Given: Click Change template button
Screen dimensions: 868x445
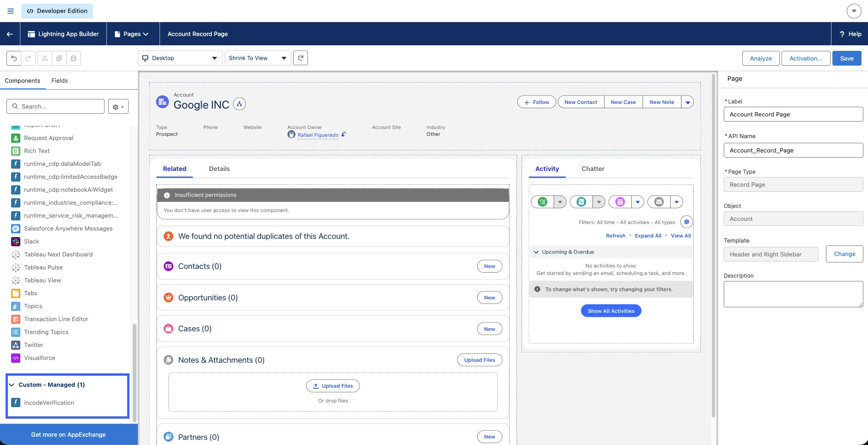Looking at the screenshot, I should [x=844, y=254].
